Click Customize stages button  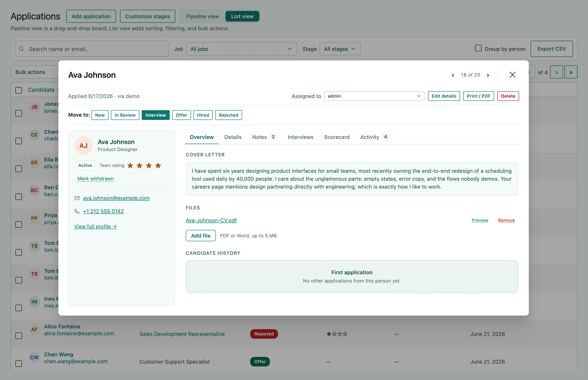(147, 16)
